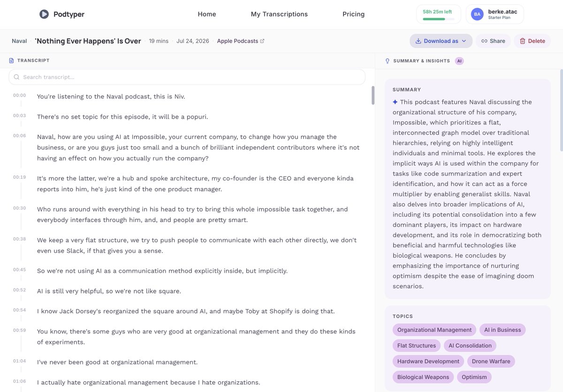Click the Share button
The image size is (563, 392).
[493, 41]
